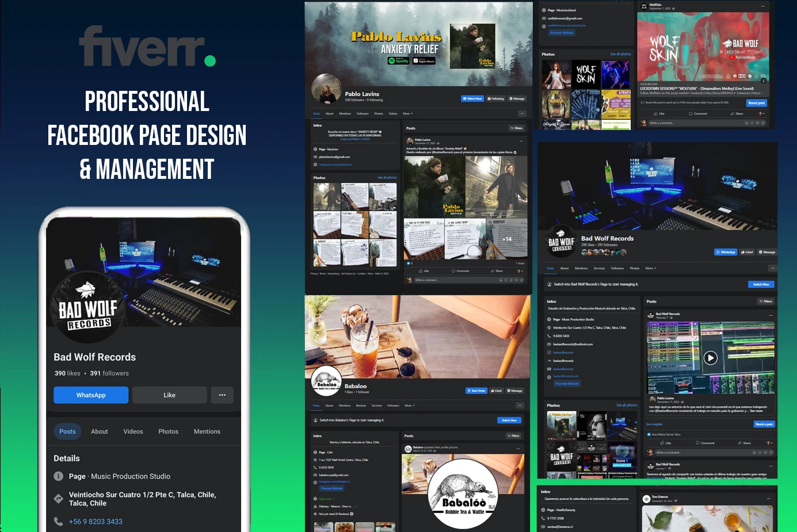The image size is (797, 532).
Task: Click Comment under the Pablo Lavins post
Action: point(460,271)
